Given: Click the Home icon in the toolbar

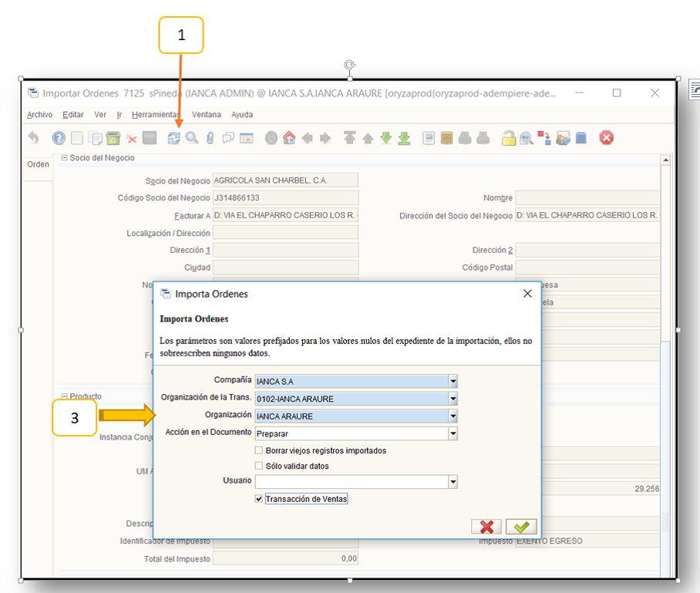Looking at the screenshot, I should 290,138.
